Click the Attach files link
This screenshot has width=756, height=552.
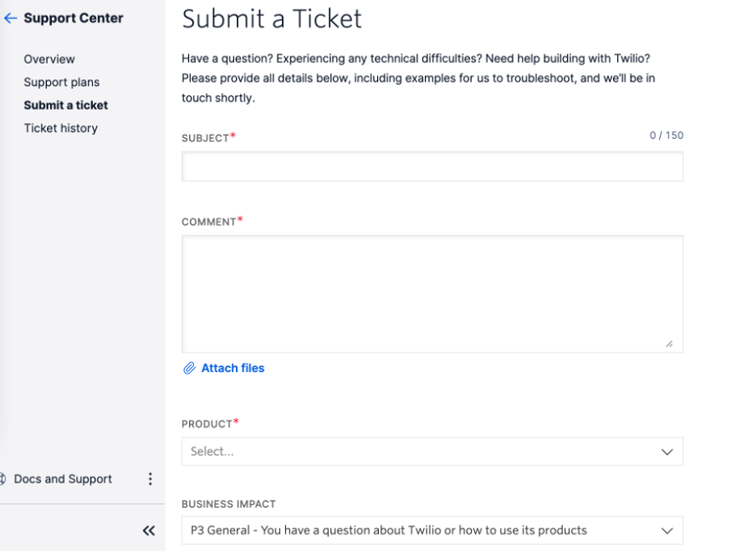[x=233, y=369]
